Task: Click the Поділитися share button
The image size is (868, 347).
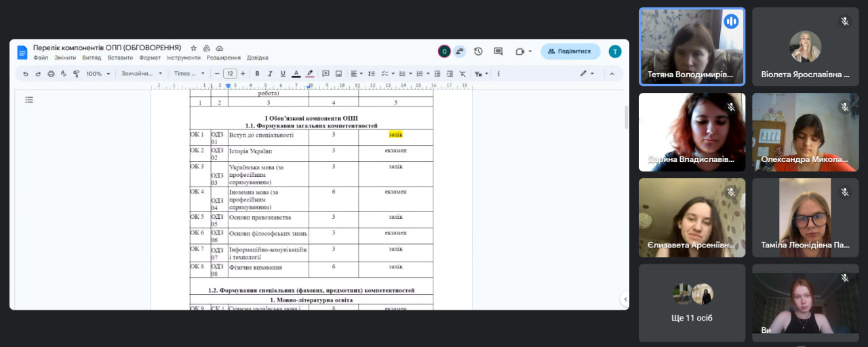Action: pos(570,52)
